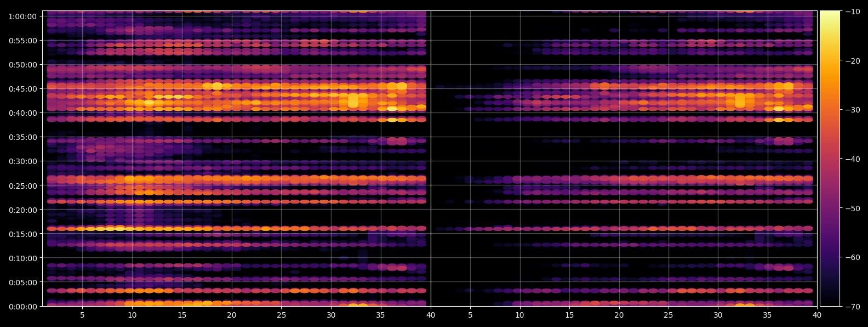Click the −60 colorbar tick label
The image size is (868, 327).
tap(852, 257)
